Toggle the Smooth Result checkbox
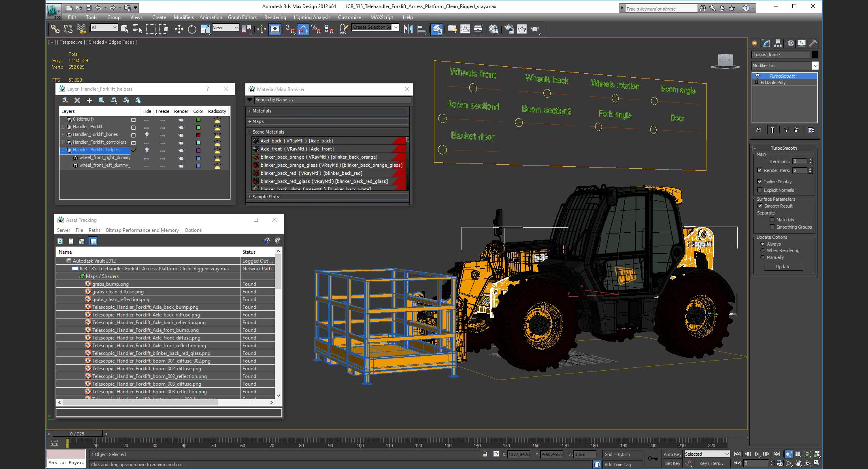 [x=760, y=206]
